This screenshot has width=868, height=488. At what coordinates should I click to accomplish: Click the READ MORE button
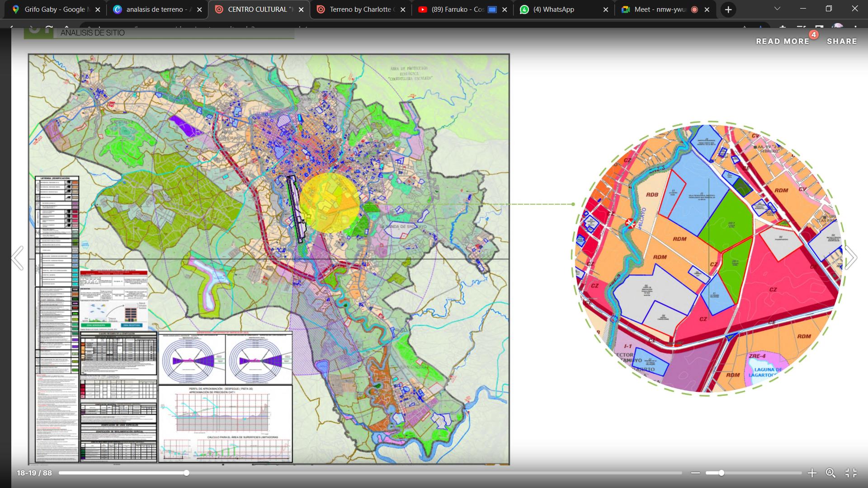click(783, 41)
